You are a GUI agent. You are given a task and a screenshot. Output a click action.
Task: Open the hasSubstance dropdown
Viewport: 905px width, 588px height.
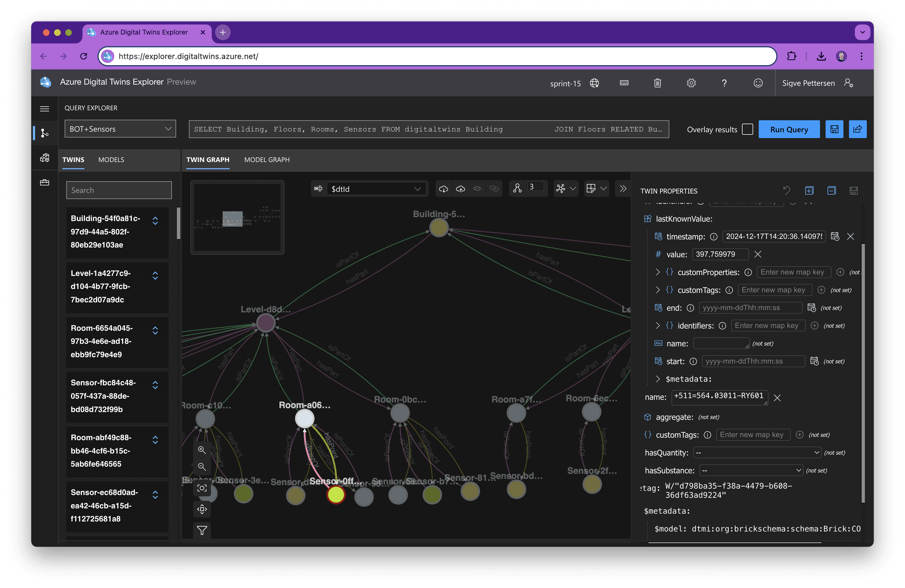751,470
